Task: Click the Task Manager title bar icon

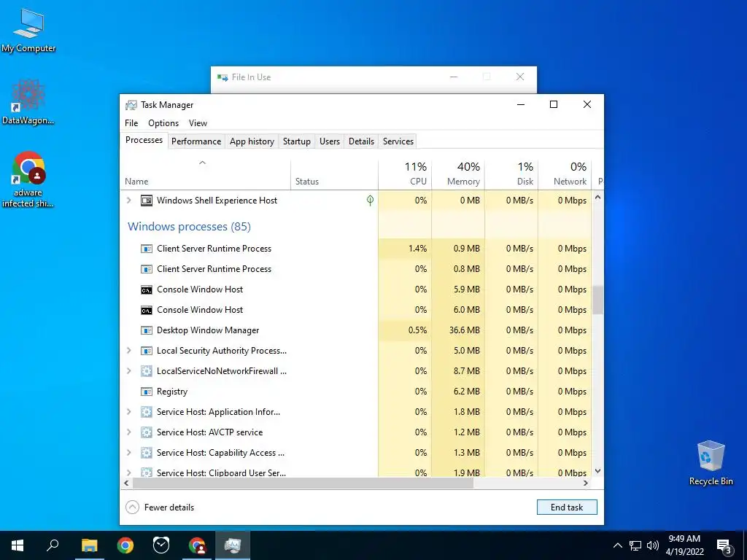Action: [x=131, y=105]
